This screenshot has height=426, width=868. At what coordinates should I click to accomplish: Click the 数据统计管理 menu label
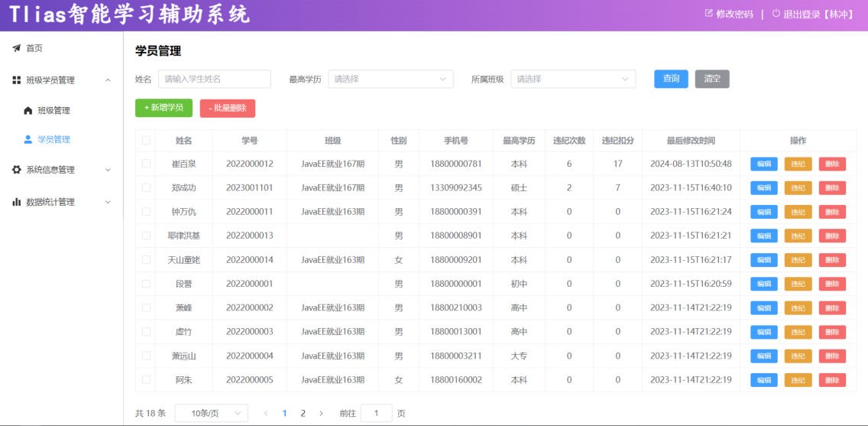(x=50, y=202)
